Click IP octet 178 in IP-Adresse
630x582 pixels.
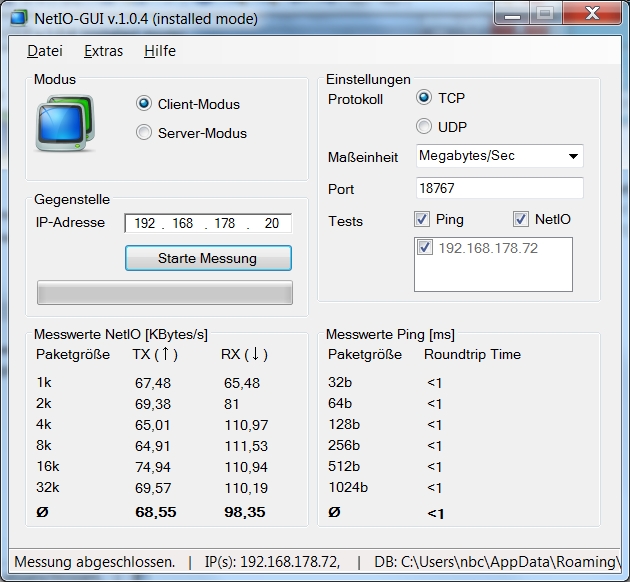(225, 223)
